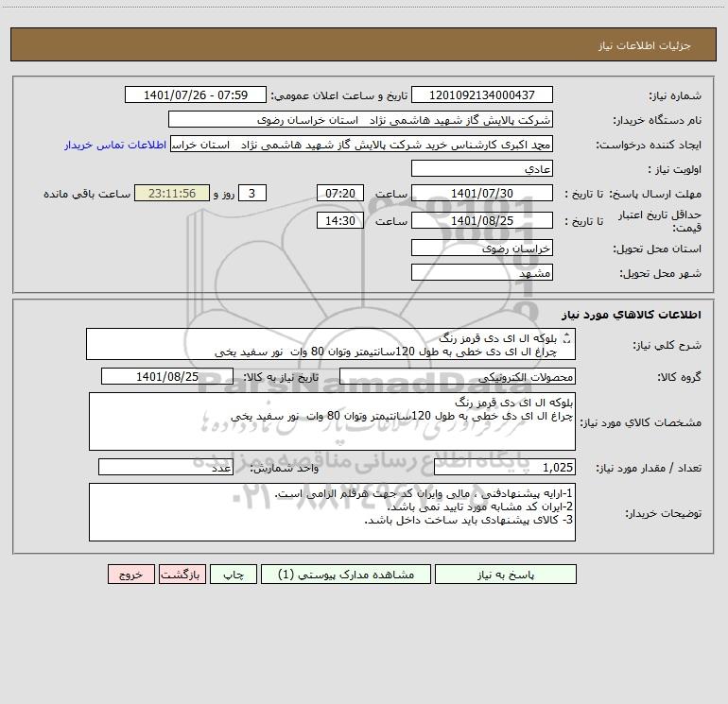Click the استان محل تحویل field خراسان رضوی
Screen dimensions: 728x704
point(482,248)
